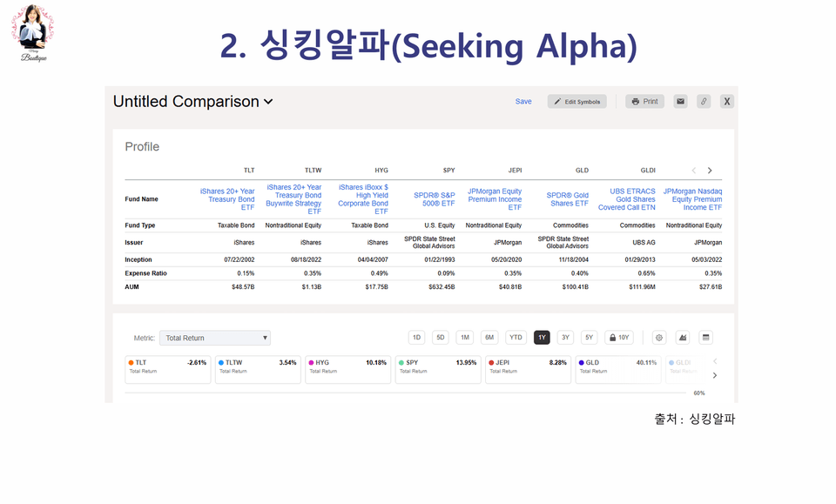Open UBS ETRACS Gold Shares Covered Call link
The height and width of the screenshot is (504, 836).
[627, 199]
